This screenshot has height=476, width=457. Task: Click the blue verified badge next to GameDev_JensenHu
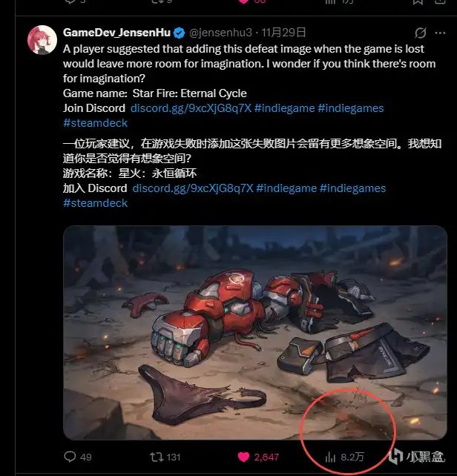pos(179,33)
